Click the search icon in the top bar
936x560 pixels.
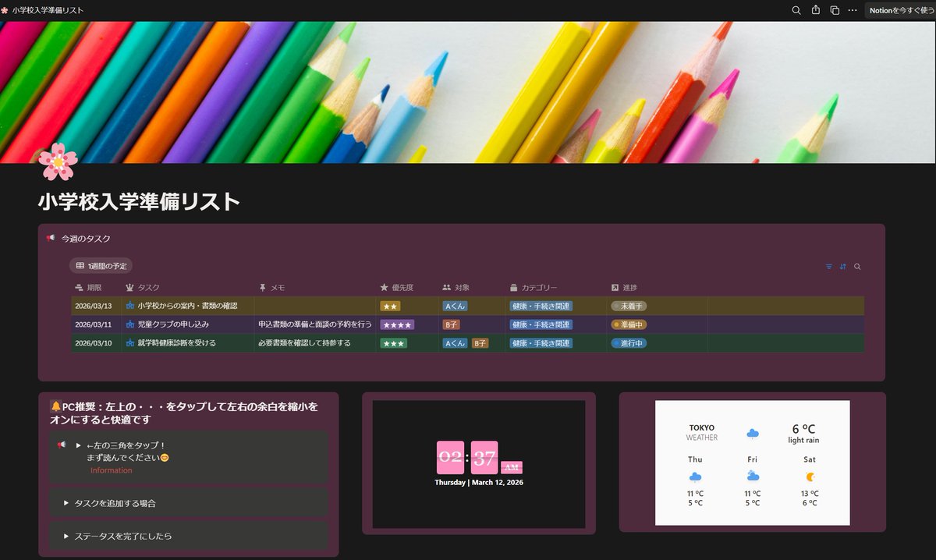(x=796, y=10)
